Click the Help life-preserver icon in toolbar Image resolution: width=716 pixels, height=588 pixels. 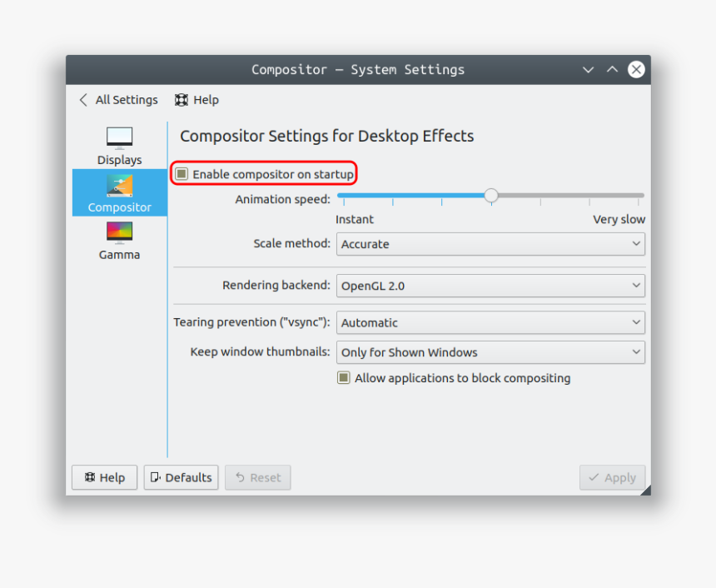coord(181,100)
